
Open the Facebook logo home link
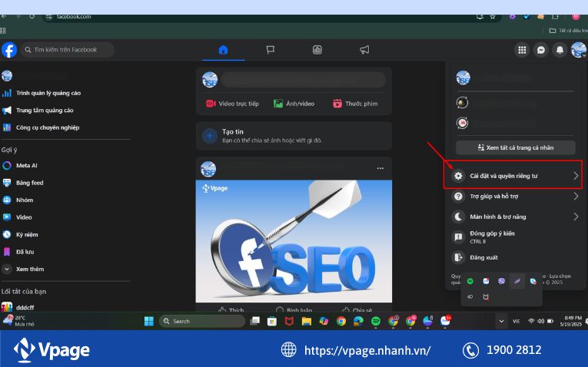9,50
